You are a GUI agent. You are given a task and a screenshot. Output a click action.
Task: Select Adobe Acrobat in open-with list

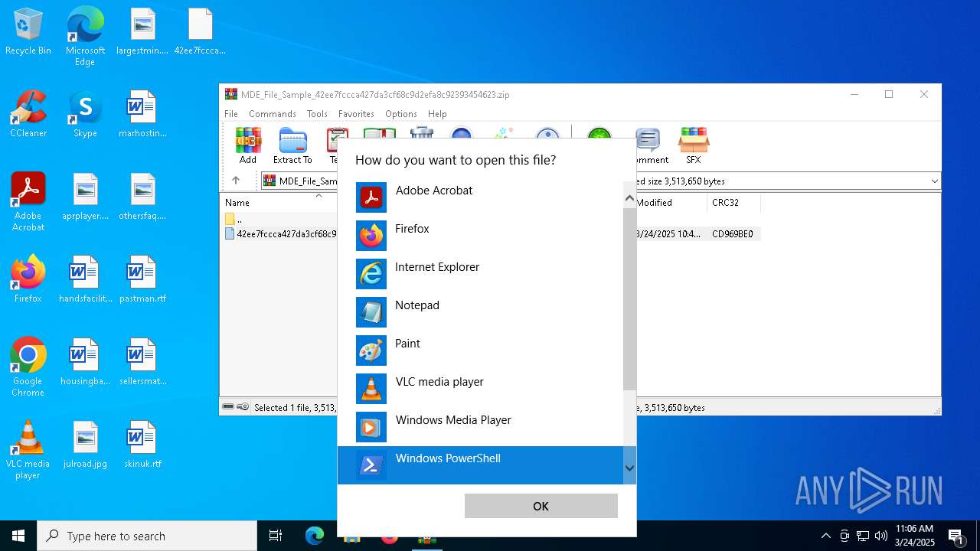point(480,197)
